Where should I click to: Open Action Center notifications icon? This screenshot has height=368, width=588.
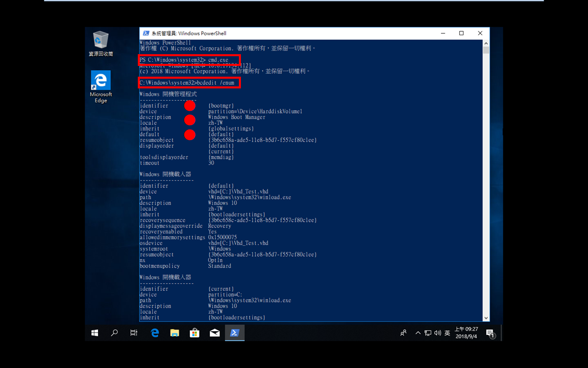[x=490, y=333]
